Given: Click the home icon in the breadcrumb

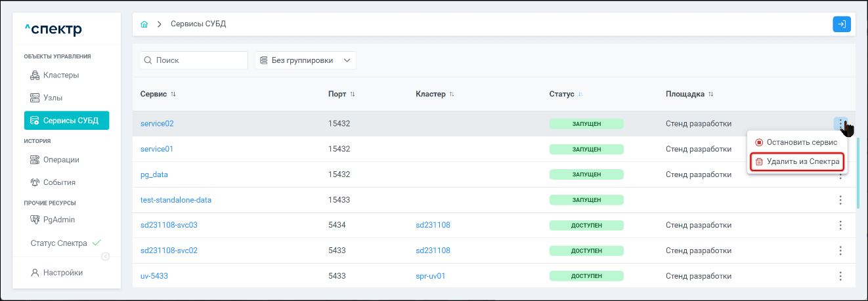Looking at the screenshot, I should pyautogui.click(x=144, y=24).
